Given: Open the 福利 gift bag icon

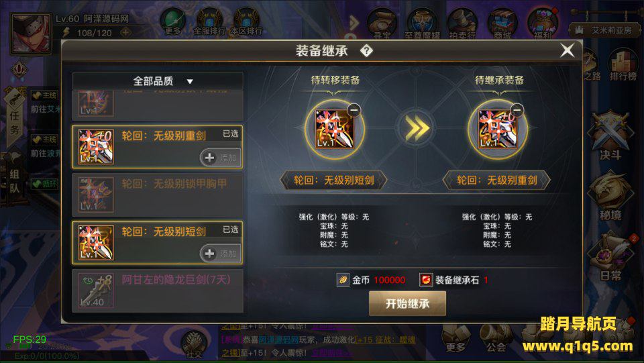Looking at the screenshot, I should click(543, 23).
